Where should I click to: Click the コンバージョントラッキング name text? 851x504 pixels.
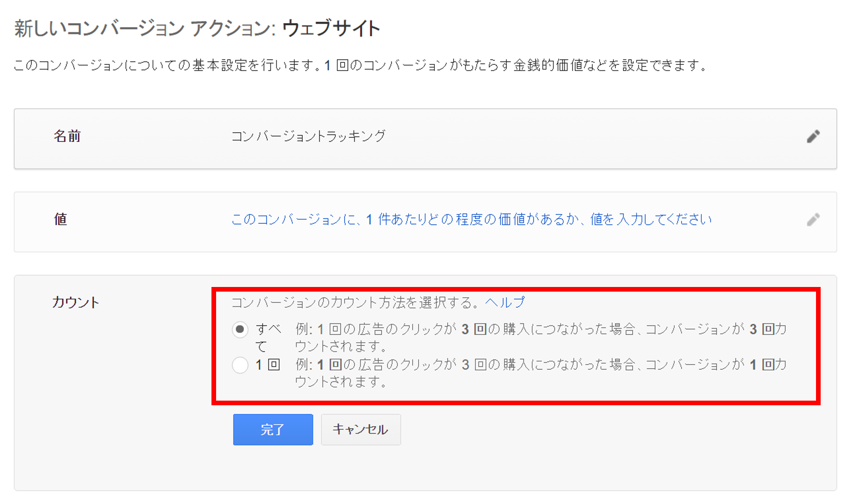(x=308, y=136)
